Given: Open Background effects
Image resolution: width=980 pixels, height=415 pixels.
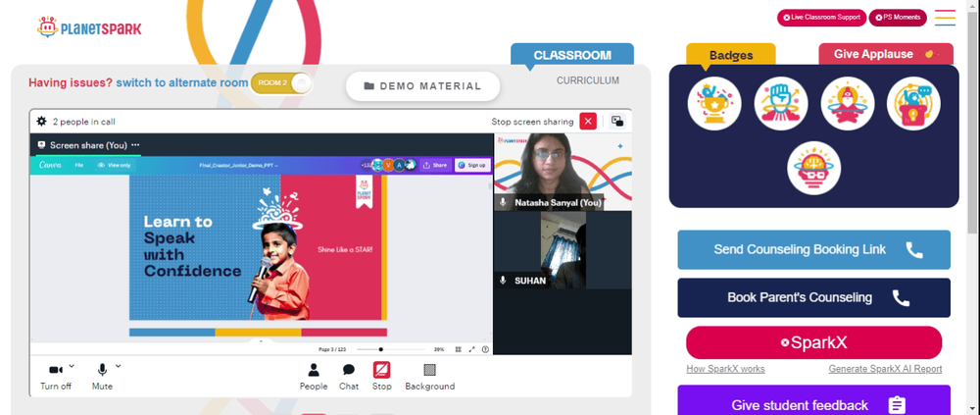Looking at the screenshot, I should tap(429, 377).
